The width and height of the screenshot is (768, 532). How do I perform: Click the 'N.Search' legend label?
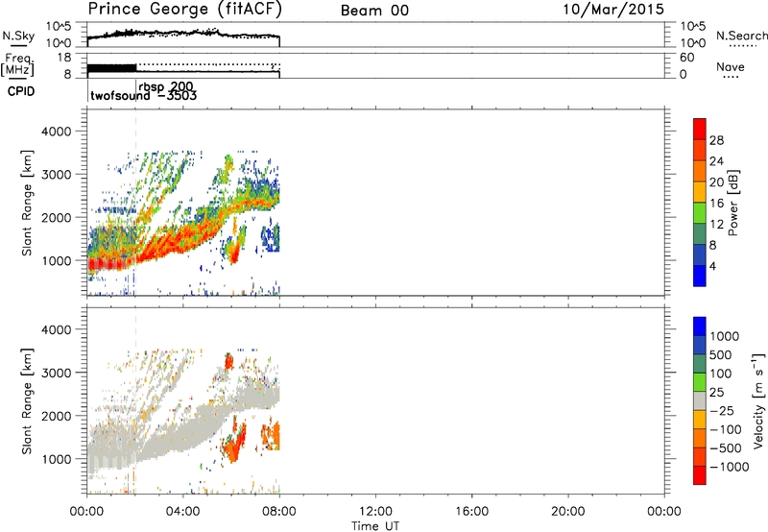(x=741, y=36)
